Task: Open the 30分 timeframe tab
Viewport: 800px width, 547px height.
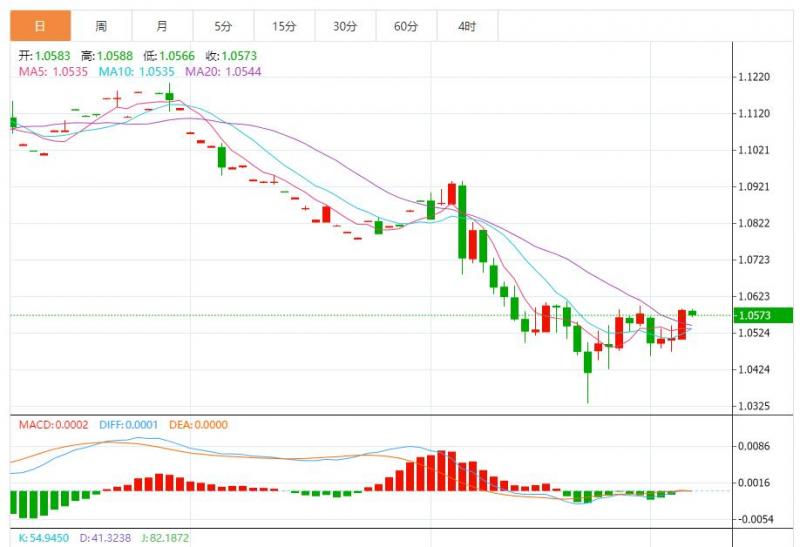Action: tap(345, 26)
